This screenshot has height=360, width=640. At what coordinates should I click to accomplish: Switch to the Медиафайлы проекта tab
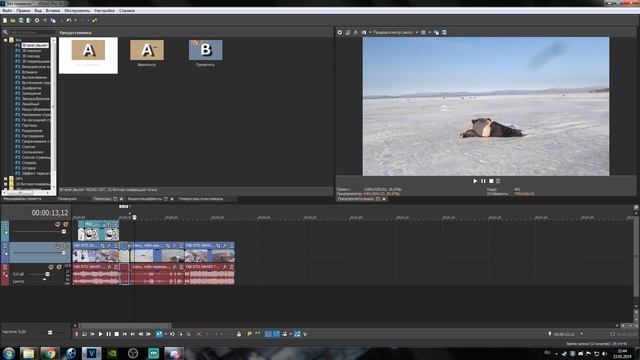(x=22, y=199)
